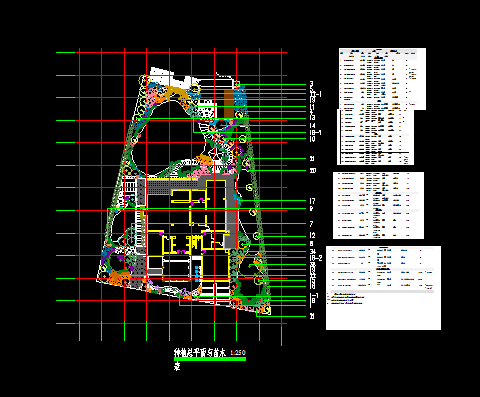The width and height of the screenshot is (480, 397).
Task: Click callout label 14
Action: [x=312, y=126]
